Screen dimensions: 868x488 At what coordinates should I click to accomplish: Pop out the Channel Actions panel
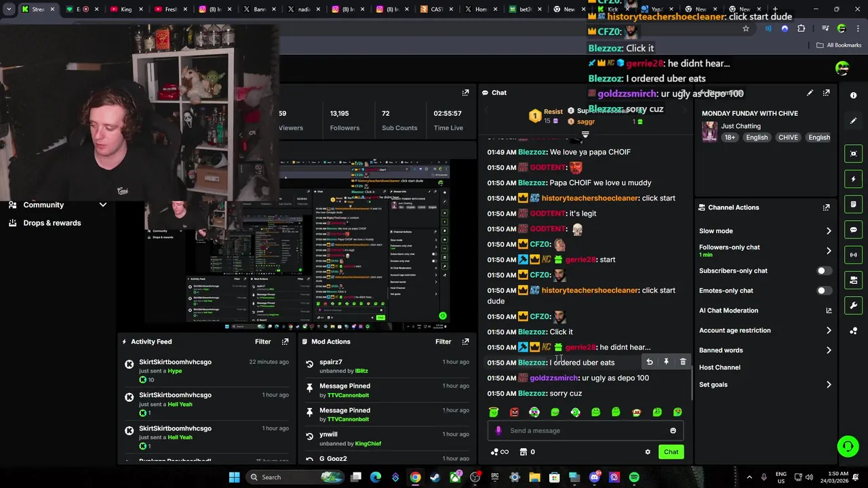(826, 207)
